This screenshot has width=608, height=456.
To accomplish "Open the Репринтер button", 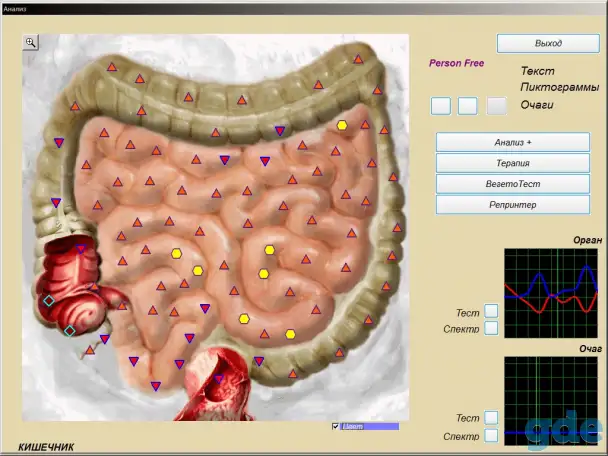I will 513,205.
